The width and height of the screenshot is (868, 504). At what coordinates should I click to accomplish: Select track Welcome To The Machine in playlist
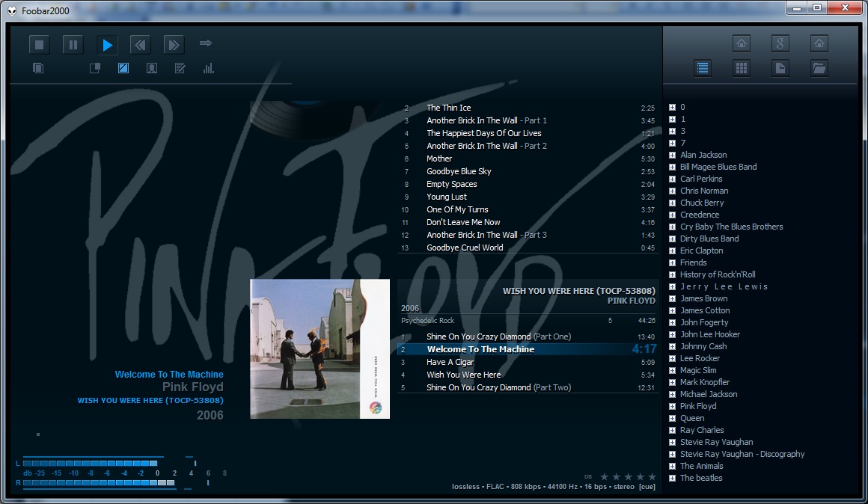(528, 349)
